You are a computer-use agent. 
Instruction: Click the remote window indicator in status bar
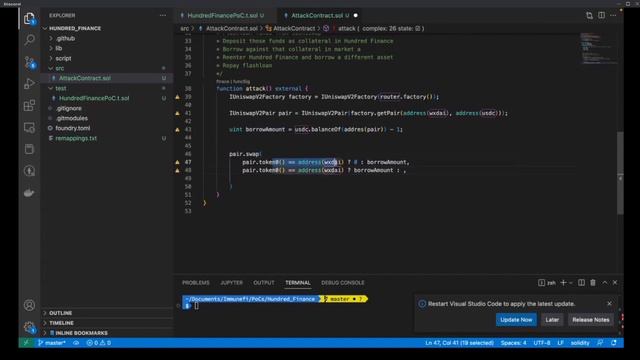(26, 343)
